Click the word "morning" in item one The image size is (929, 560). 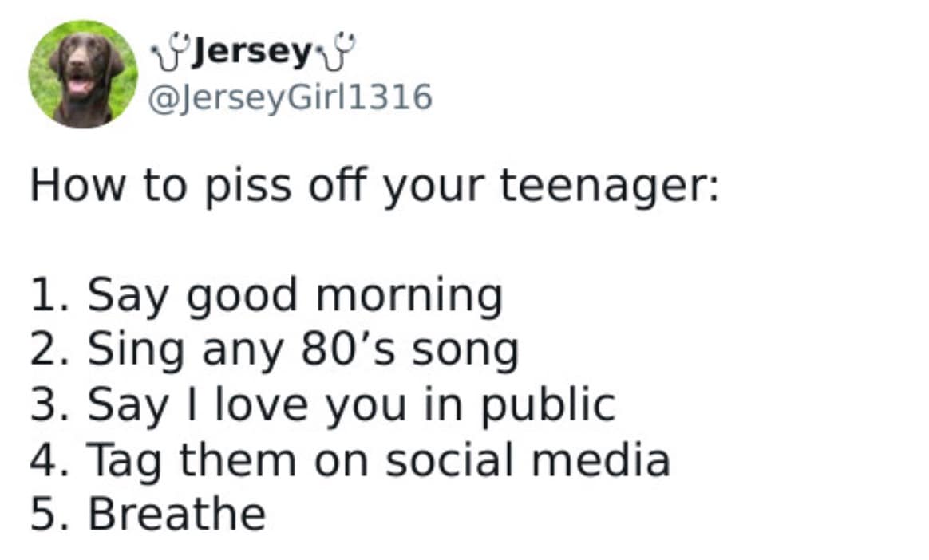(x=409, y=297)
